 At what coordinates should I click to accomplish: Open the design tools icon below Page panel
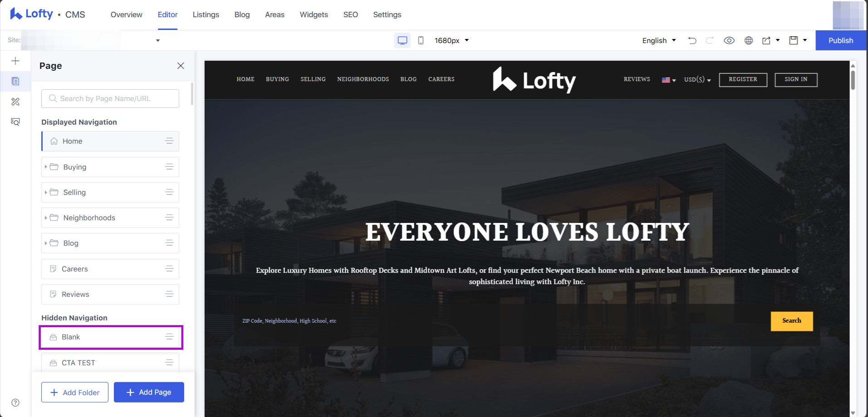(15, 102)
